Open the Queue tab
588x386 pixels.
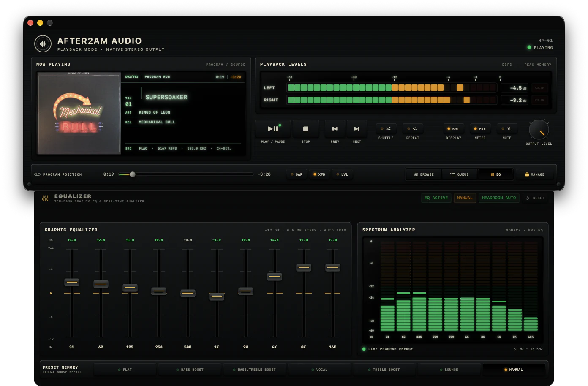460,174
